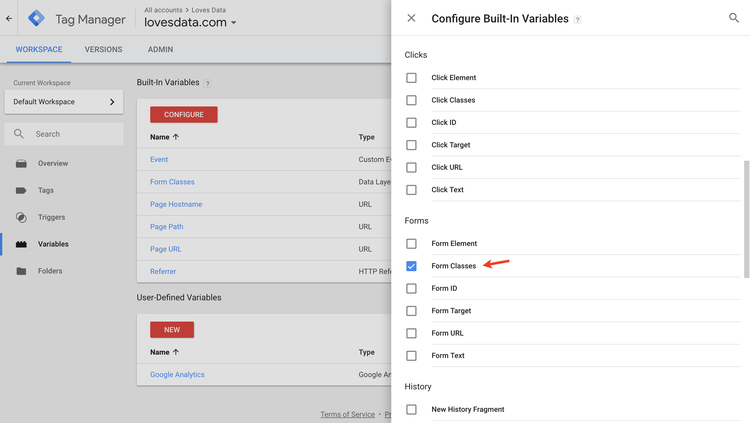Click the Tag Manager diamond logo
This screenshot has width=750, height=423.
click(36, 19)
